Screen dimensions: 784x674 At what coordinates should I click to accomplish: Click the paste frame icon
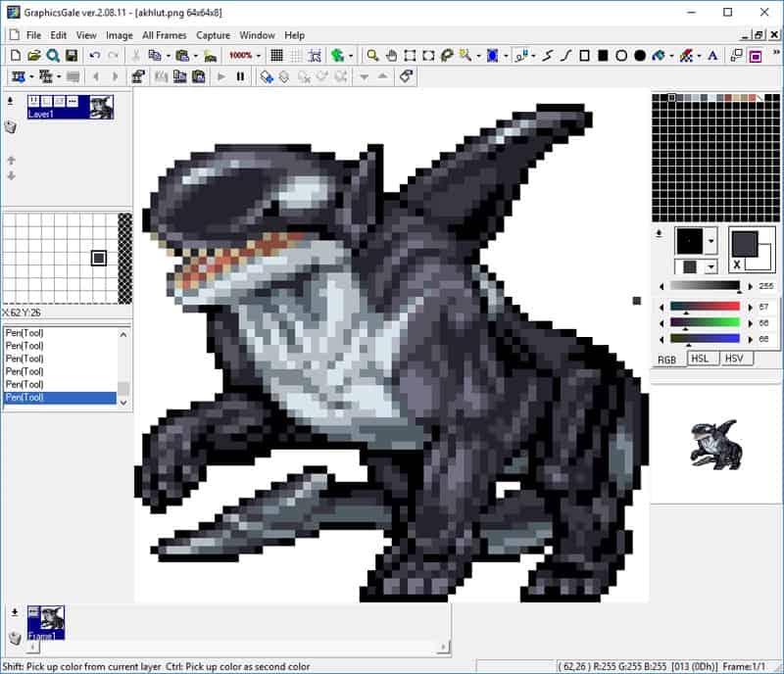(x=199, y=76)
